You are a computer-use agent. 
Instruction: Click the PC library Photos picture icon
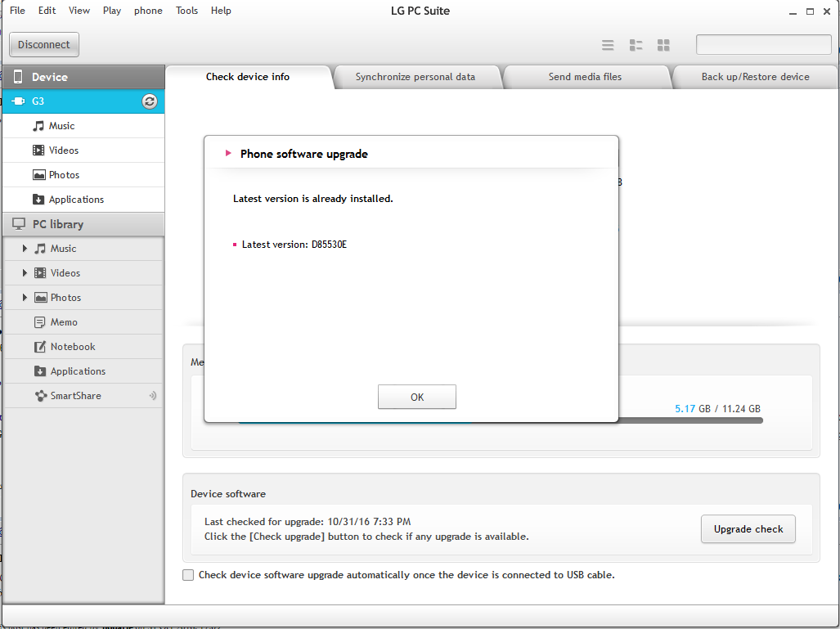[x=41, y=298]
